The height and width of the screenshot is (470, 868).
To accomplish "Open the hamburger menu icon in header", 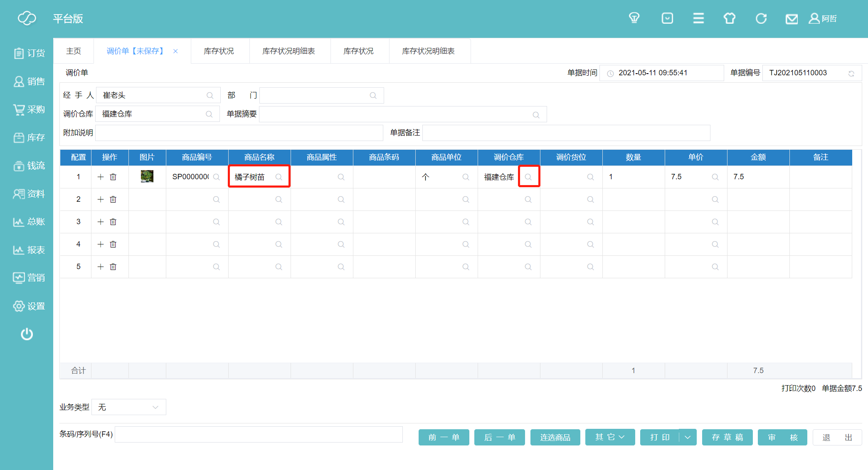I will click(698, 18).
